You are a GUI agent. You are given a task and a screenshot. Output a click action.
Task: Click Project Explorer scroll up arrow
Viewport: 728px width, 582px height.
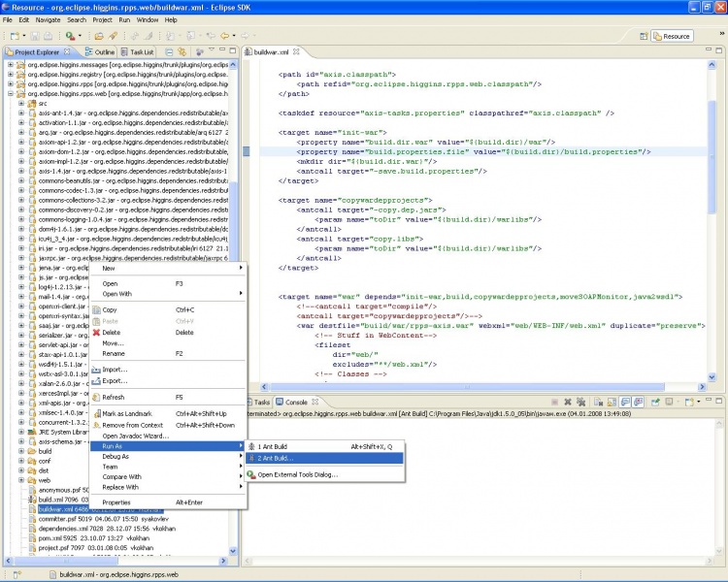(233, 65)
